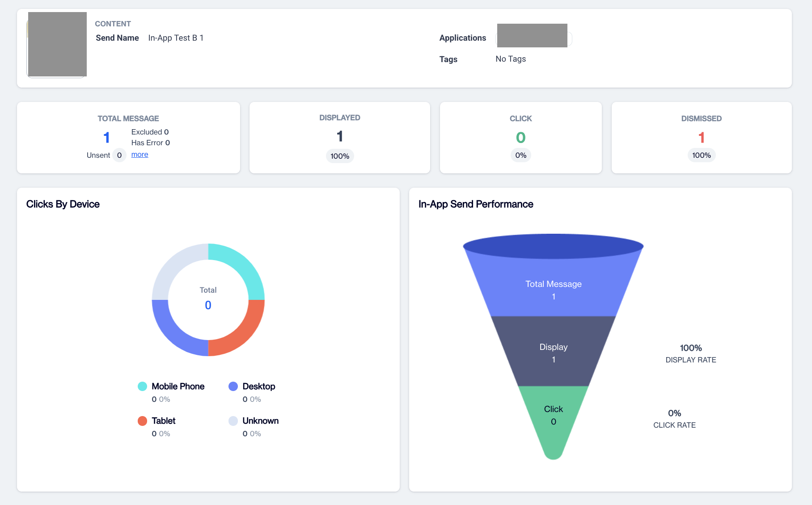
Task: Click the DISMISSED count value
Action: (702, 137)
